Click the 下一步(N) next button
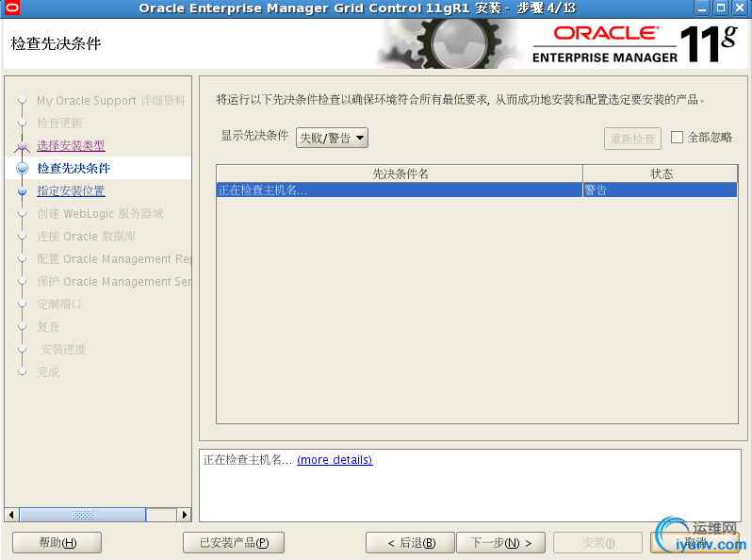Image resolution: width=752 pixels, height=560 pixels. pos(500,543)
